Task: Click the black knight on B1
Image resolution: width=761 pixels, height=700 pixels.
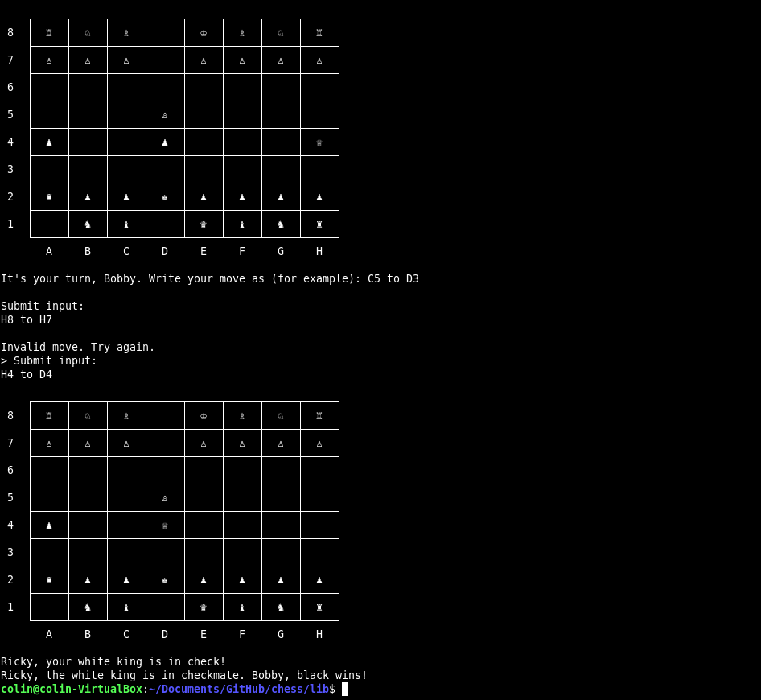Action: coord(88,607)
